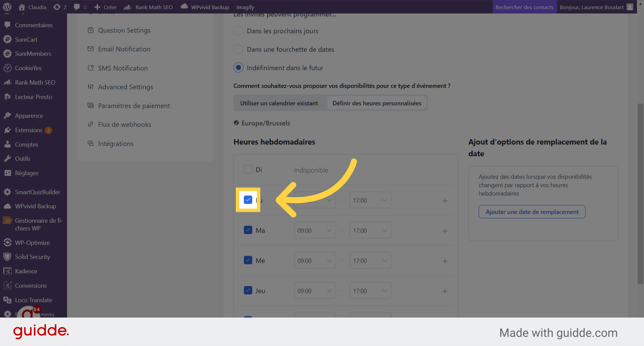Select 'Indéfiniment dans le futur' radio
The width and height of the screenshot is (644, 346).
238,68
